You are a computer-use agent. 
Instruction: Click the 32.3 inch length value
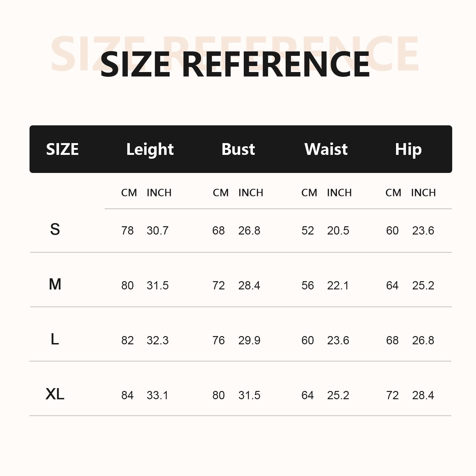tap(157, 340)
